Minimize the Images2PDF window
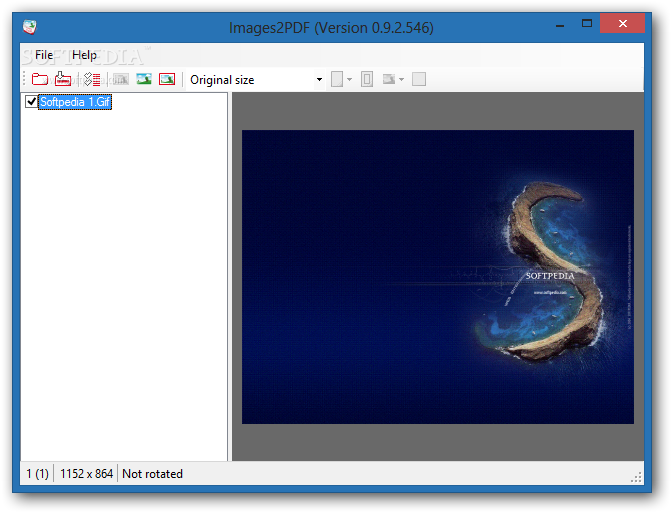The image size is (672, 513). (560, 25)
